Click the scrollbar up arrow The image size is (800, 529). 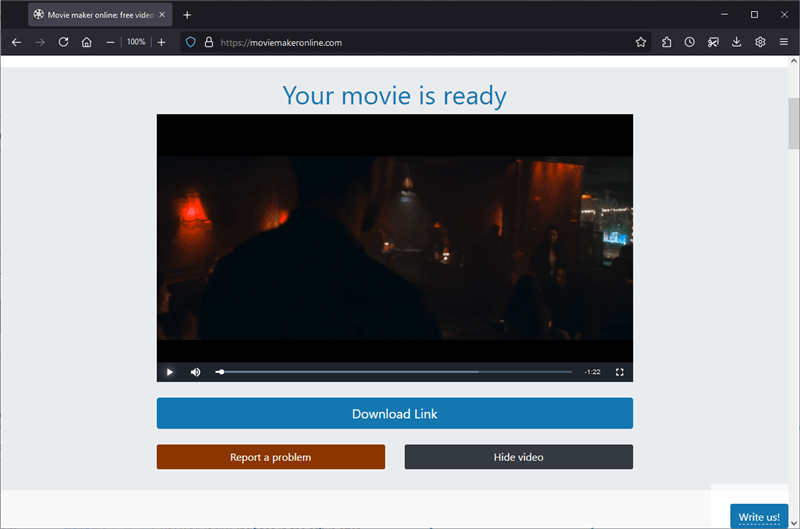pyautogui.click(x=794, y=61)
